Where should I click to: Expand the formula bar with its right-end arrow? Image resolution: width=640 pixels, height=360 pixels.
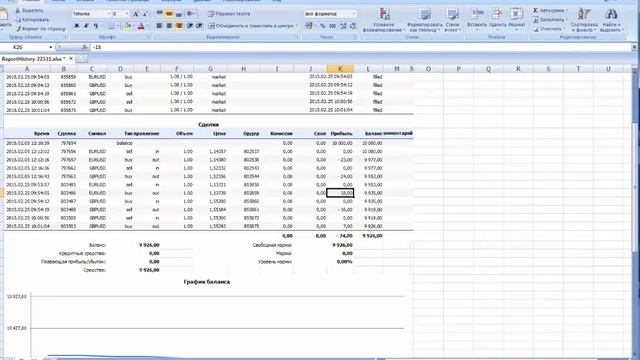tap(634, 47)
